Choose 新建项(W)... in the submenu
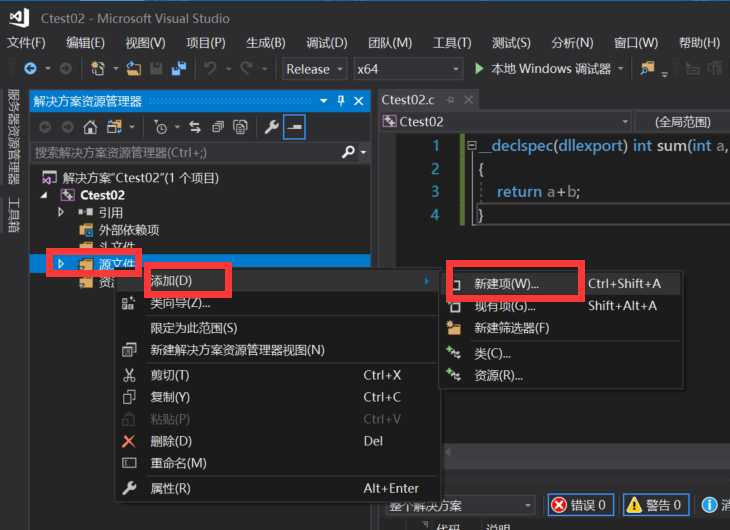This screenshot has width=730, height=530. point(561,284)
